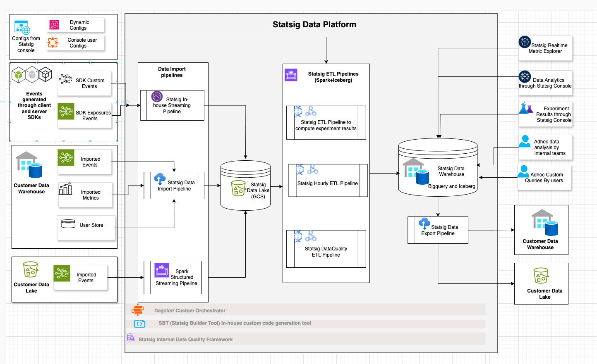Click the user icon of Adhoc data analysis by internal teams
This screenshot has height=364, width=597.
tap(525, 141)
